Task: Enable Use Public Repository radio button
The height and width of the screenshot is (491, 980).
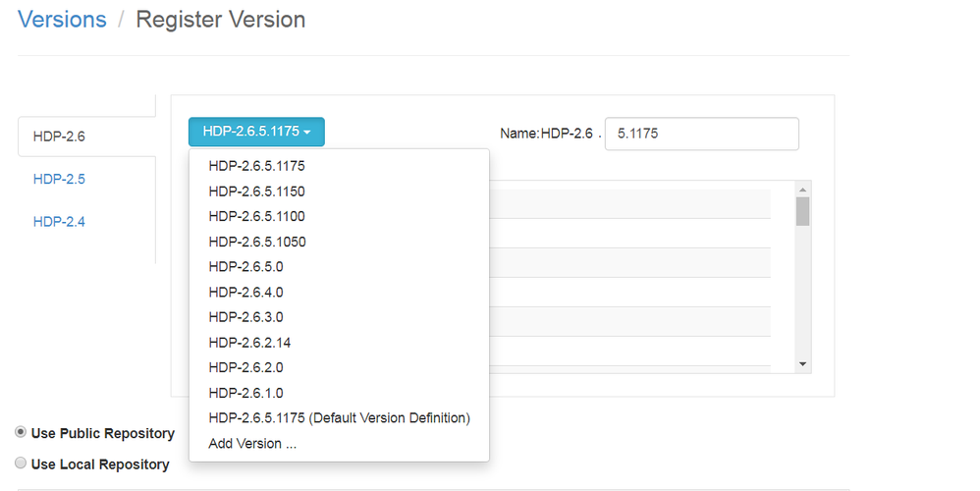Action: tap(21, 432)
